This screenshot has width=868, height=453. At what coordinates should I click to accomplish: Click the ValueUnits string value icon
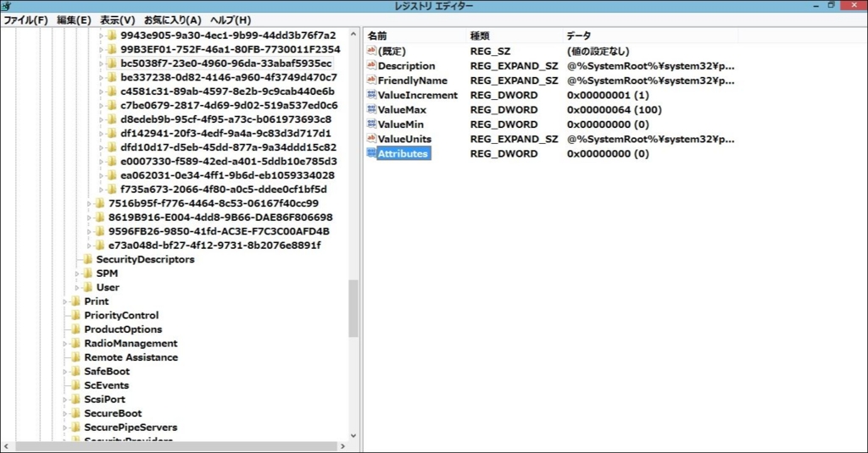(371, 139)
